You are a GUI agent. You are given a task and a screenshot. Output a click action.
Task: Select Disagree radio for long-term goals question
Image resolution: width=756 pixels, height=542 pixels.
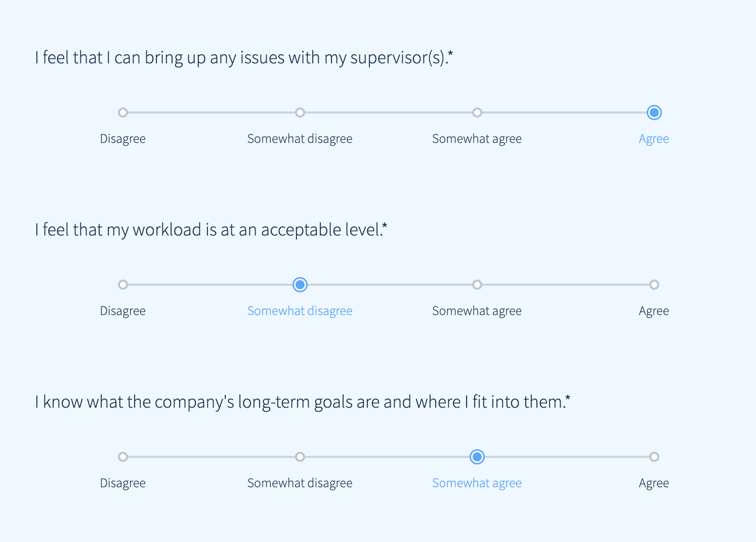(123, 457)
